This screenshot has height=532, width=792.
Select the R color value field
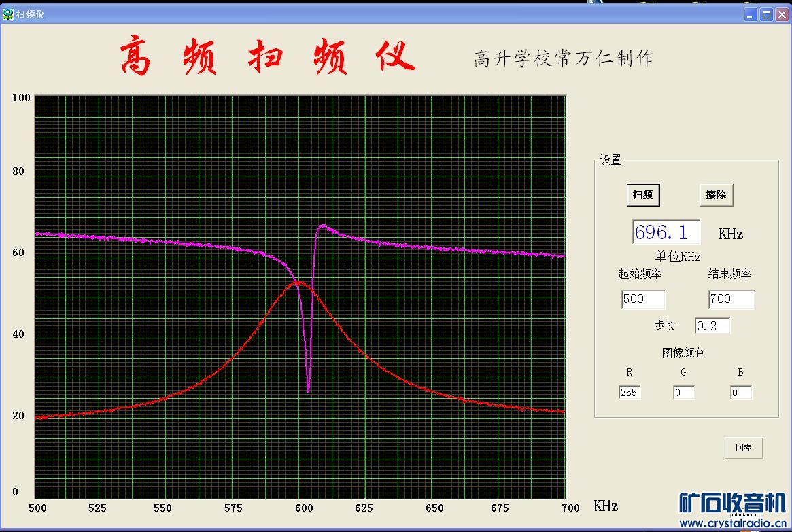(x=630, y=392)
